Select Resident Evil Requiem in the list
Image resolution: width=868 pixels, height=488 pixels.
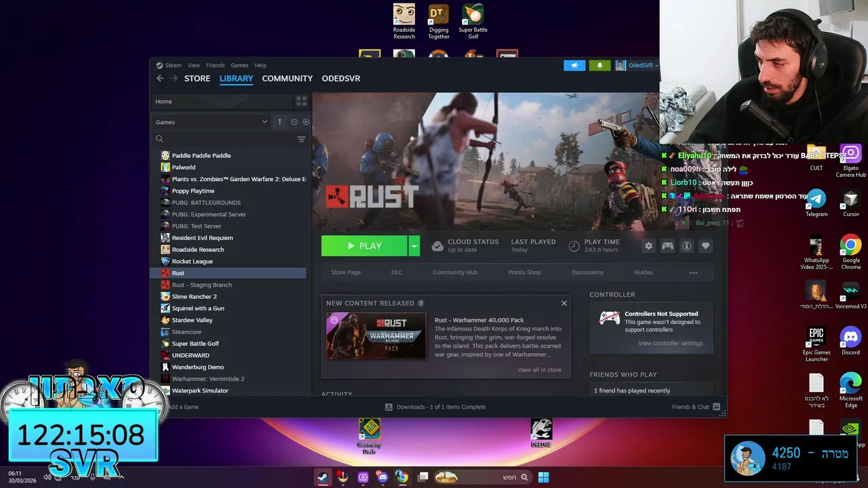coord(202,238)
